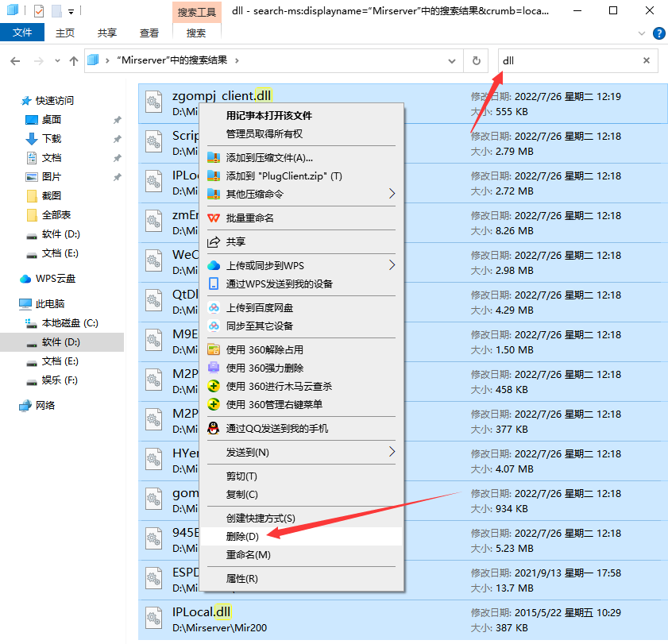Go up one folder level arrow
The height and width of the screenshot is (644, 668).
pos(74,61)
